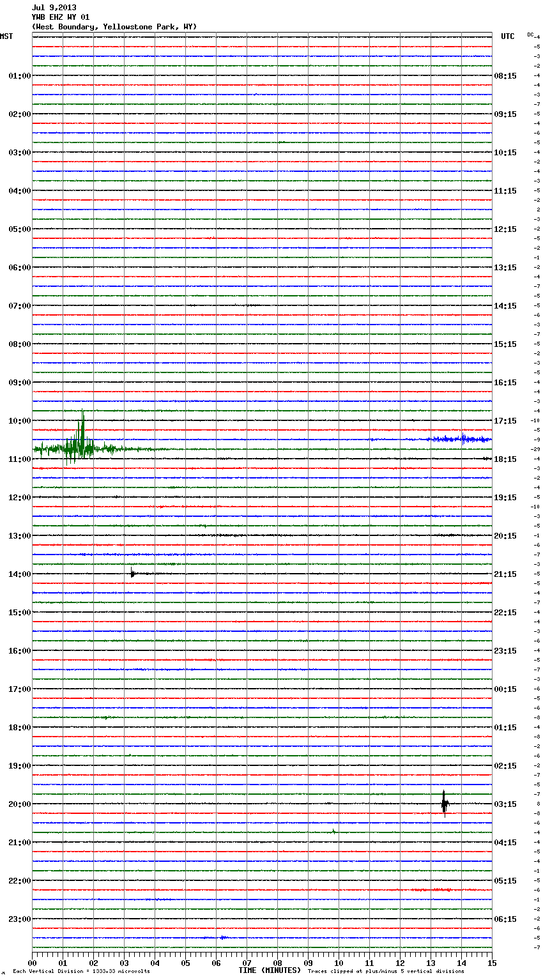Select the 23:00 MST time label
The height and width of the screenshot is (980, 543).
(x=19, y=919)
